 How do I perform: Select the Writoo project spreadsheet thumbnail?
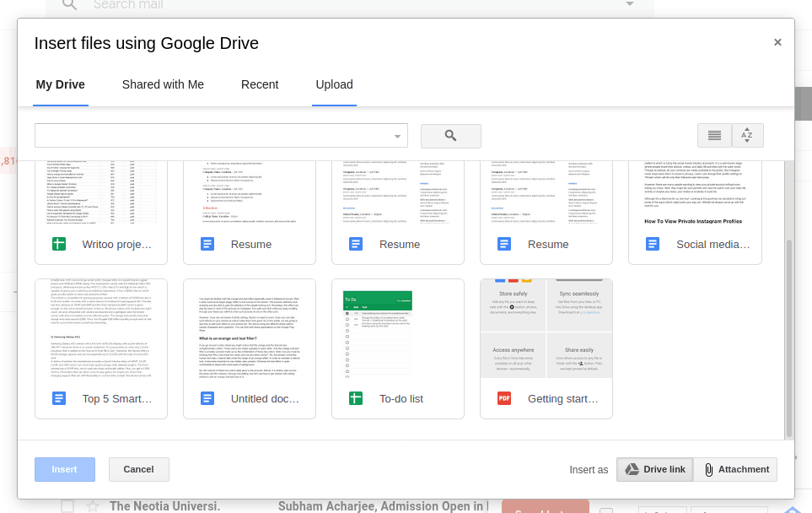(x=101, y=192)
